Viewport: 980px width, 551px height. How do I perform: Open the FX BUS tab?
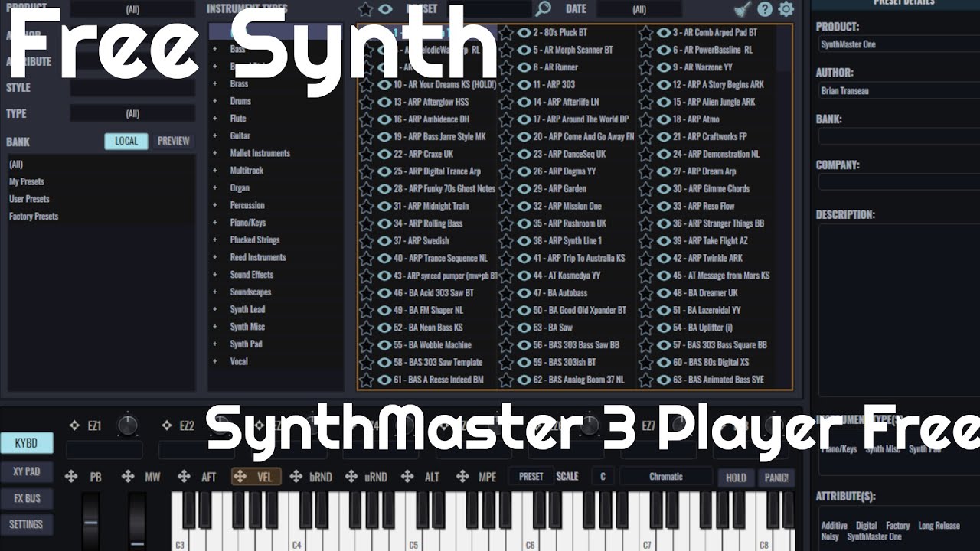[x=26, y=498]
